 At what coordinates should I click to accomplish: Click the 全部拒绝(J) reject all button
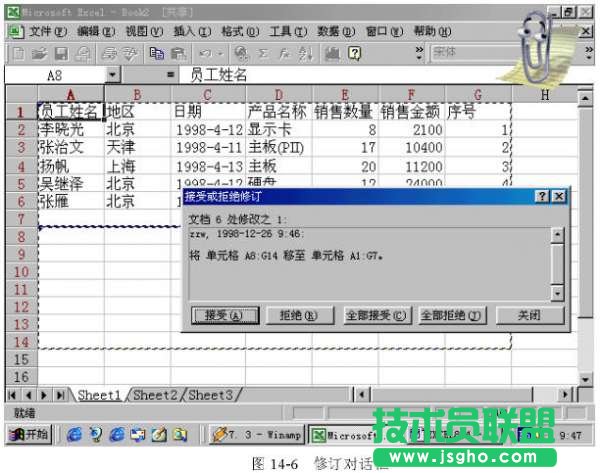453,315
